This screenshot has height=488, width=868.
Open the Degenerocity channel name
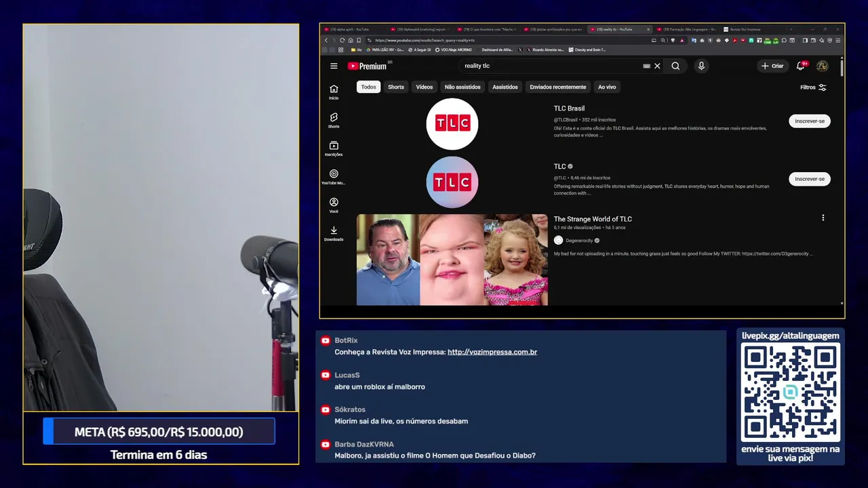[x=579, y=240]
